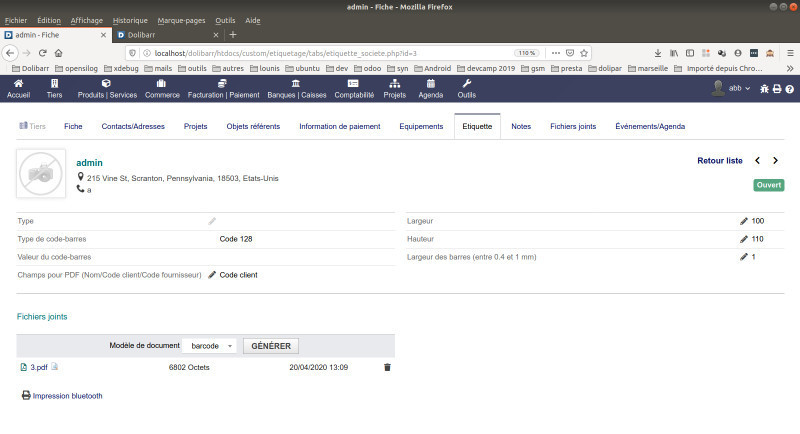Open the Modèle de document dropdown
This screenshot has height=434, width=800.
pos(210,346)
